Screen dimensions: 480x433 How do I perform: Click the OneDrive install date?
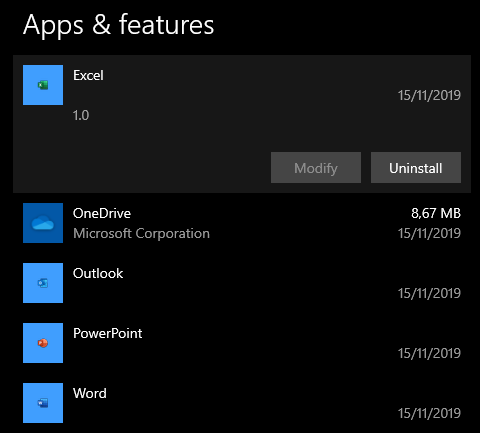coord(429,233)
